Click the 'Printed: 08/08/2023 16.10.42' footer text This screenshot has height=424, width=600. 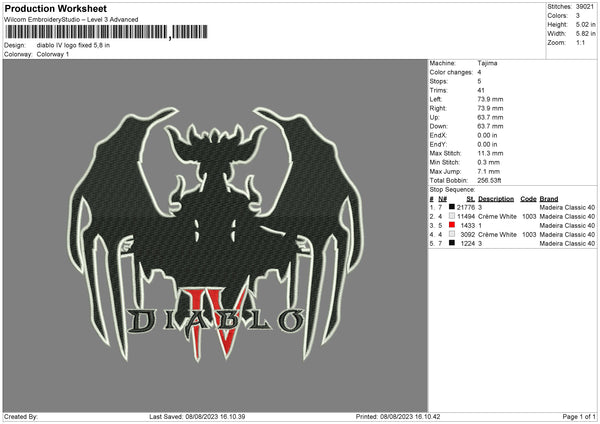(x=398, y=416)
